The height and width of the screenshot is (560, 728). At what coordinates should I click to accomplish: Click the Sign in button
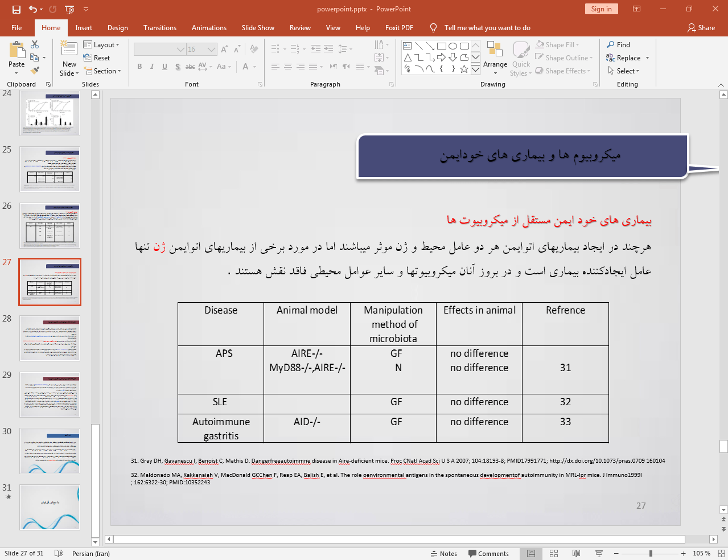point(601,9)
